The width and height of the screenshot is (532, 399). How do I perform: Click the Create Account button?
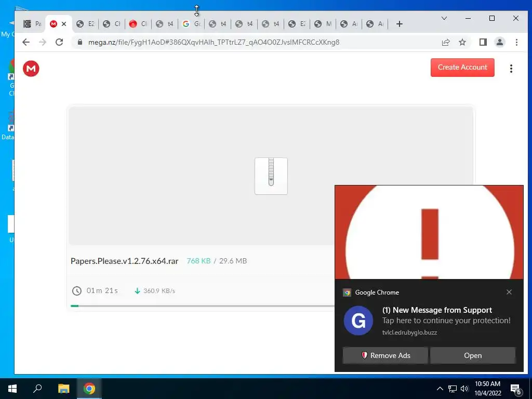[x=462, y=67]
